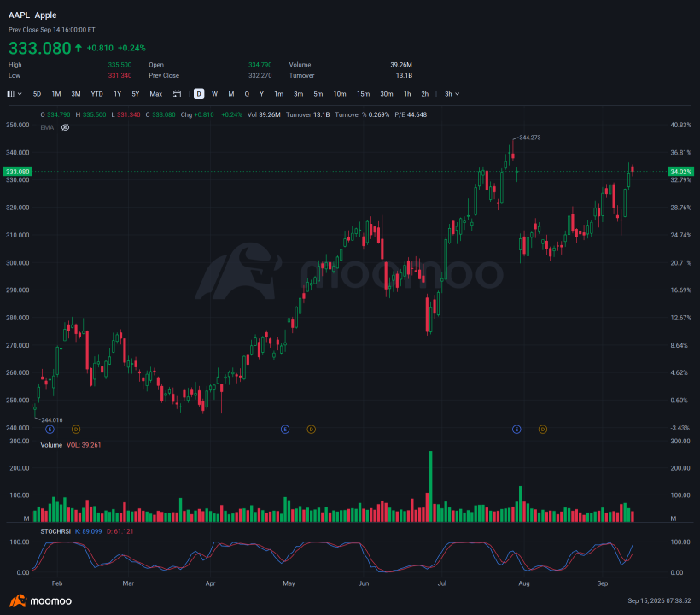Select the 1M time range

coord(56,94)
